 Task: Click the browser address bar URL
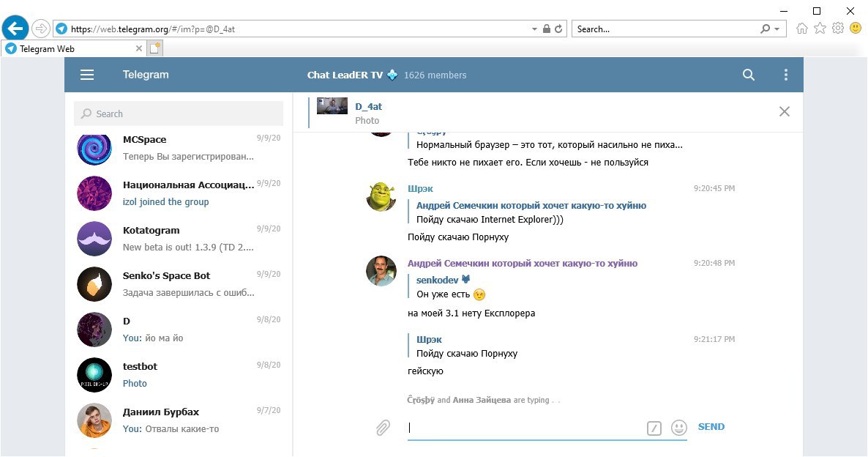(153, 29)
